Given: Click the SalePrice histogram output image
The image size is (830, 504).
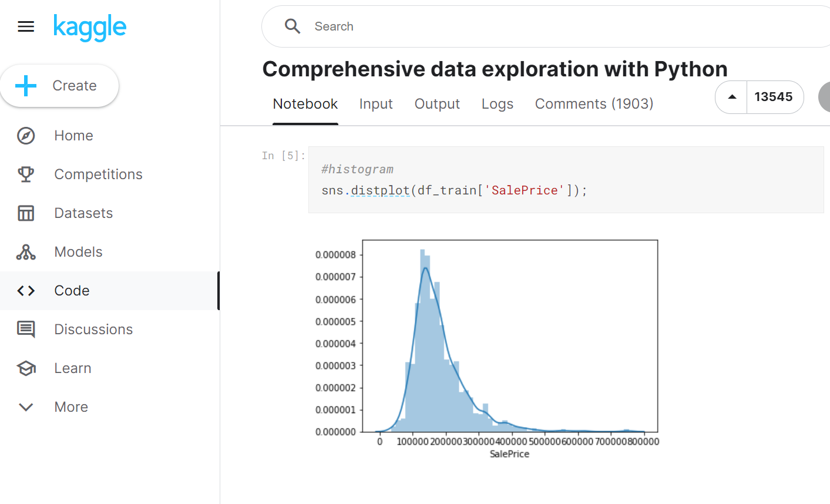Looking at the screenshot, I should pos(487,350).
